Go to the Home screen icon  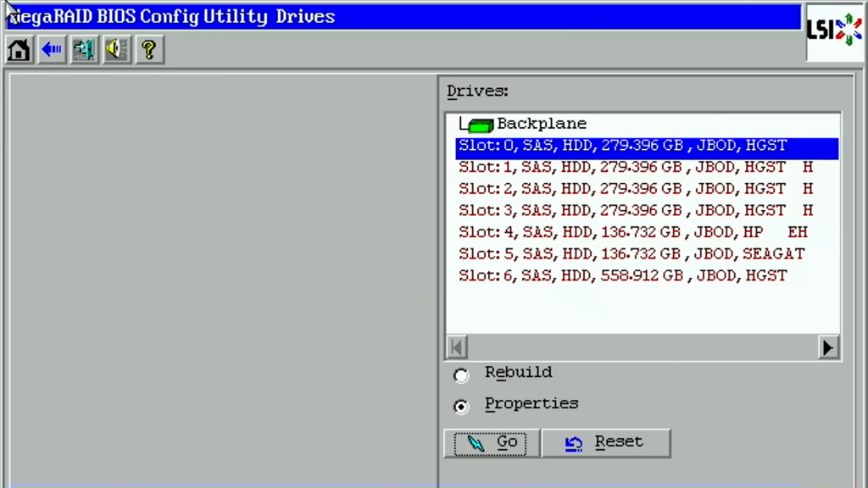click(x=19, y=50)
